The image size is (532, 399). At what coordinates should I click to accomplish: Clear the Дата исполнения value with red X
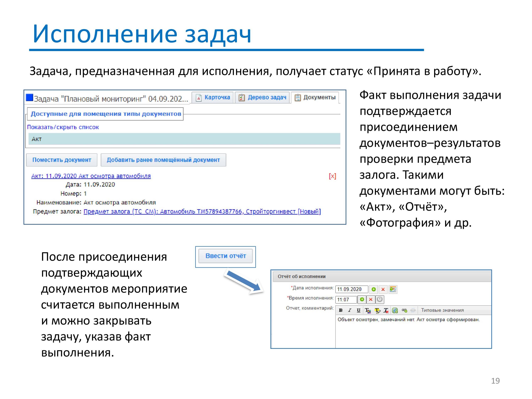[x=383, y=289]
